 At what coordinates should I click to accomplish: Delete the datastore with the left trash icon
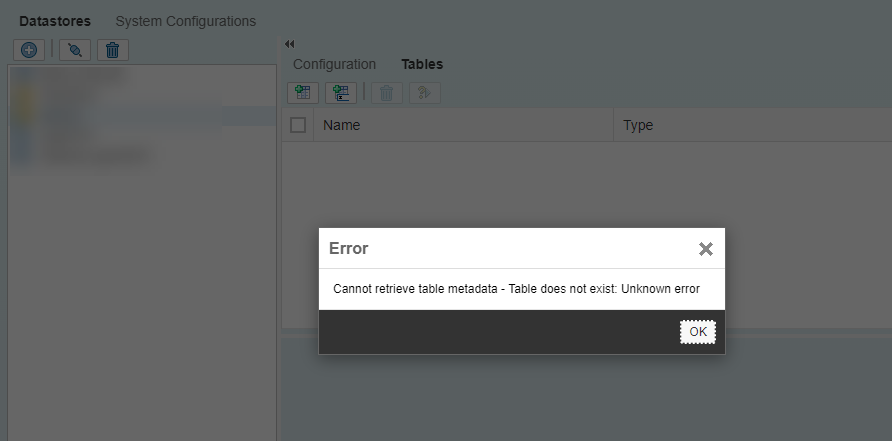click(x=113, y=50)
